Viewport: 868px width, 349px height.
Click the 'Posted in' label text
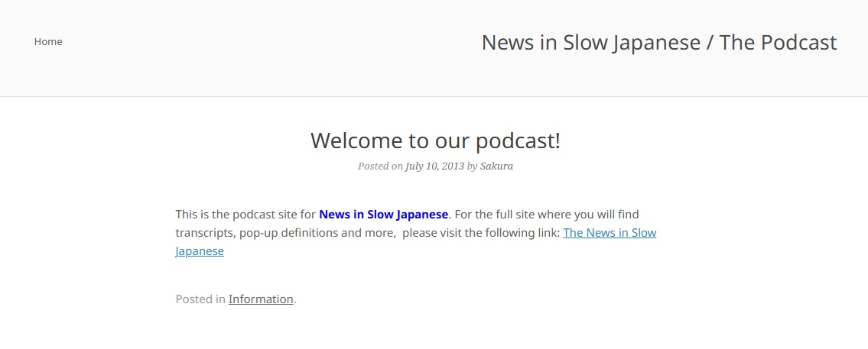pyautogui.click(x=200, y=299)
